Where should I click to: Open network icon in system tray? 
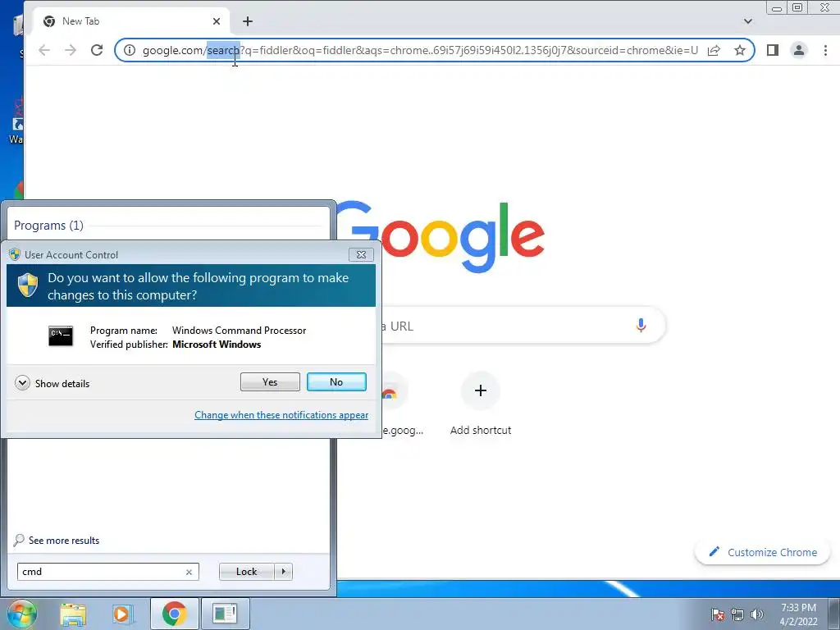(x=737, y=614)
